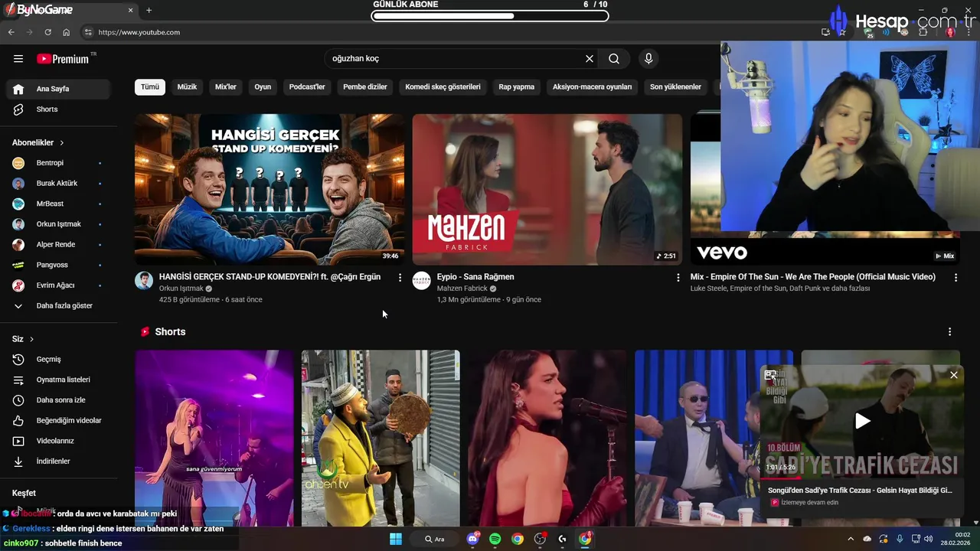Open Beğendiğim videolar list
Image resolution: width=980 pixels, height=551 pixels.
pyautogui.click(x=58, y=421)
